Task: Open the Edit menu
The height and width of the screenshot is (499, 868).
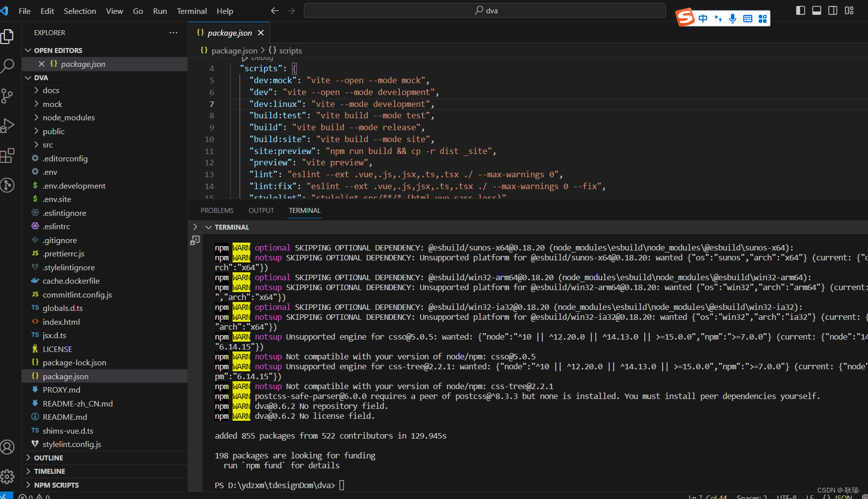Action: (48, 11)
